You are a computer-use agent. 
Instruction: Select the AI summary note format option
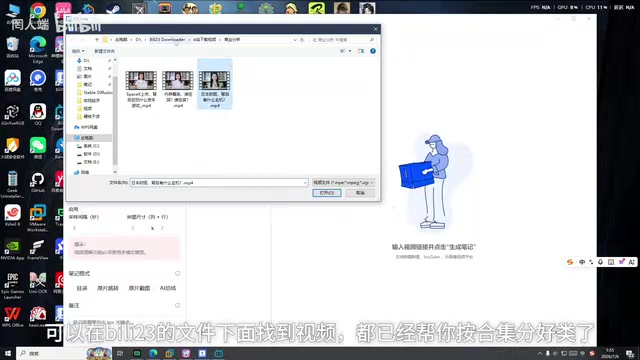[x=168, y=288]
